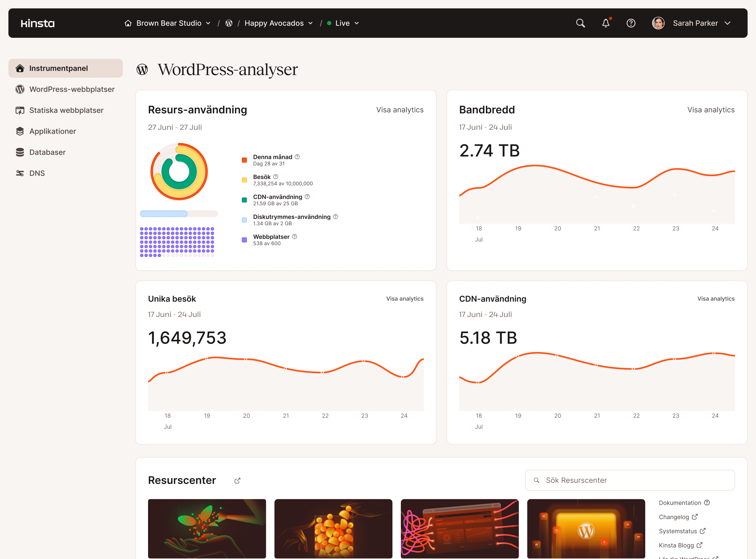Screen dimensions: 756x559
Task: Click the WordPress logo icon in breadcrumb
Action: (x=229, y=23)
